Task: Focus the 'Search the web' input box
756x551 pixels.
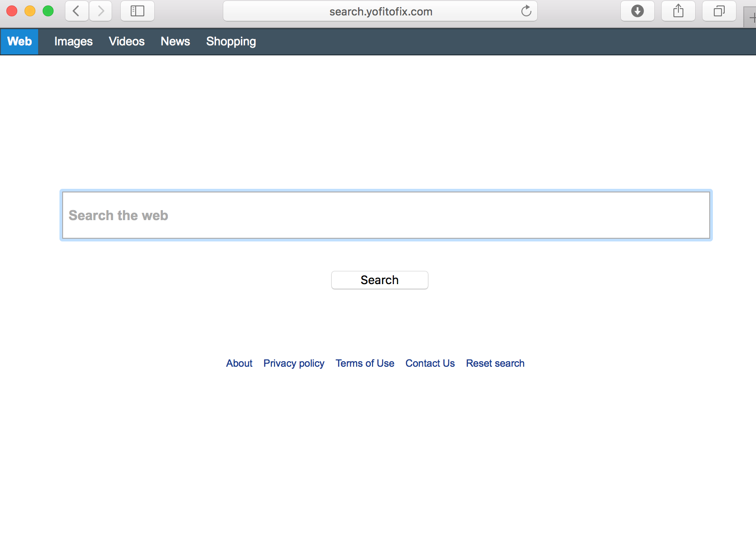Action: point(386,215)
